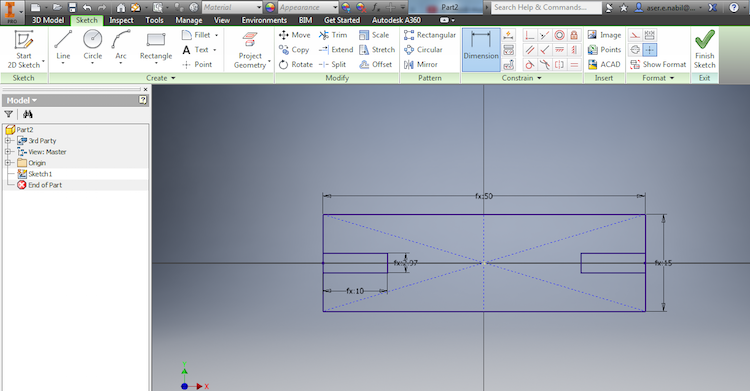Toggle Show Format
Screen dimensions: 750x391
point(658,64)
